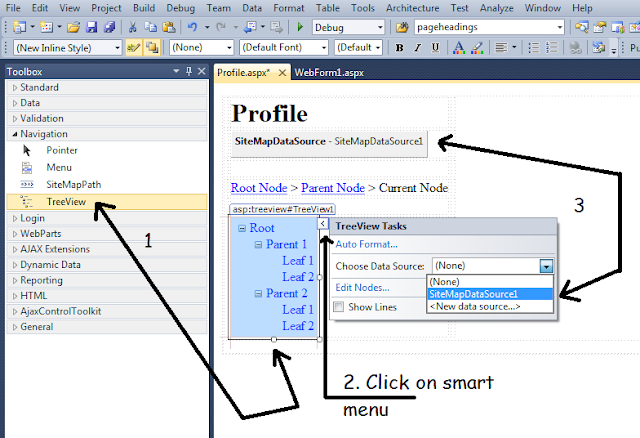This screenshot has height=438, width=640.
Task: Toggle the style application pencil icon
Action: [133, 48]
